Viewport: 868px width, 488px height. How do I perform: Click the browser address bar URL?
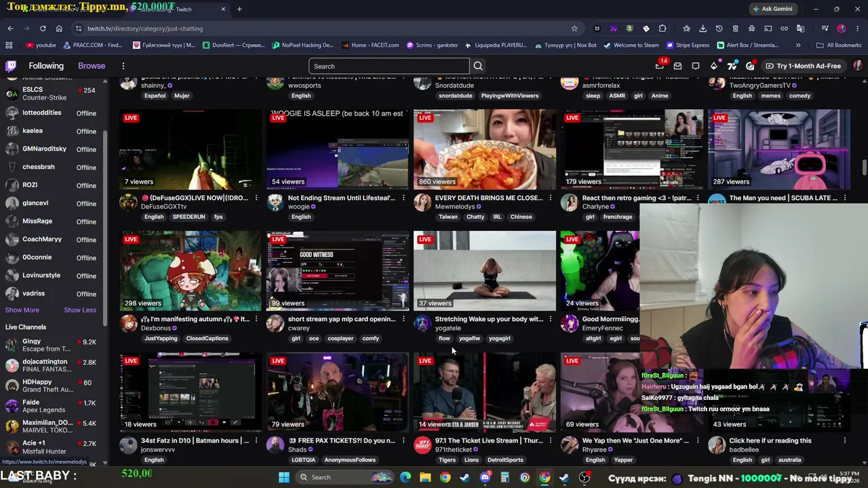tap(145, 28)
